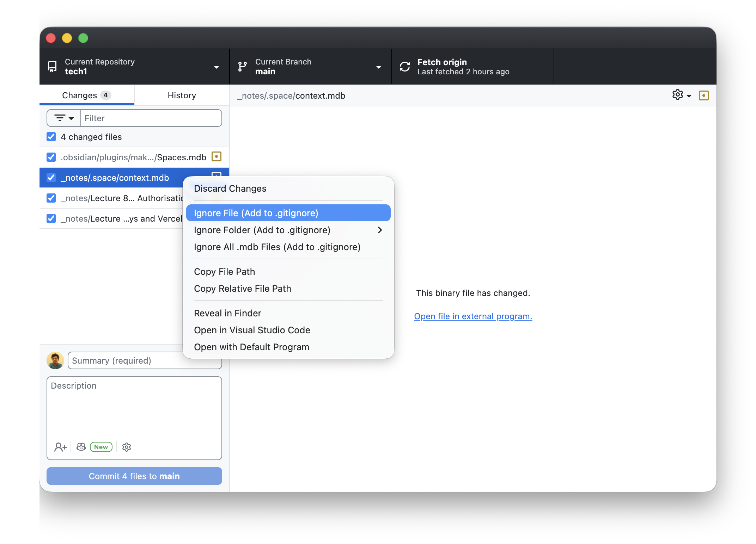Click the green New badge

click(101, 447)
